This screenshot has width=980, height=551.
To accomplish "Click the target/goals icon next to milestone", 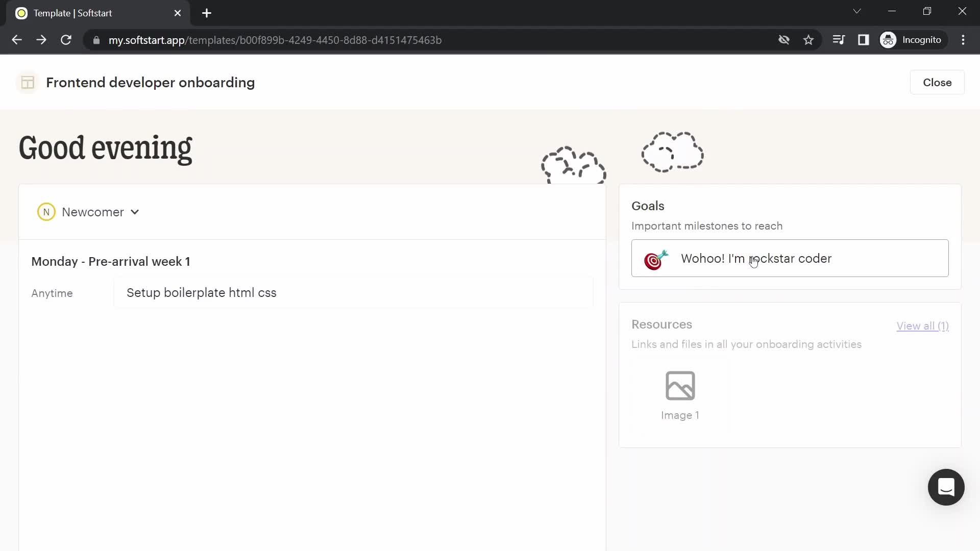I will [x=656, y=258].
